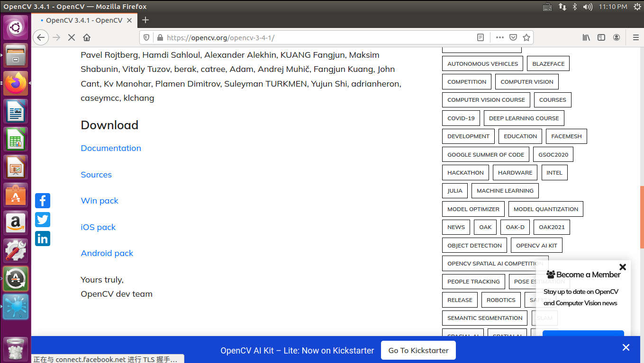Open page actions three-dot menu
The image size is (644, 363).
[x=500, y=37]
